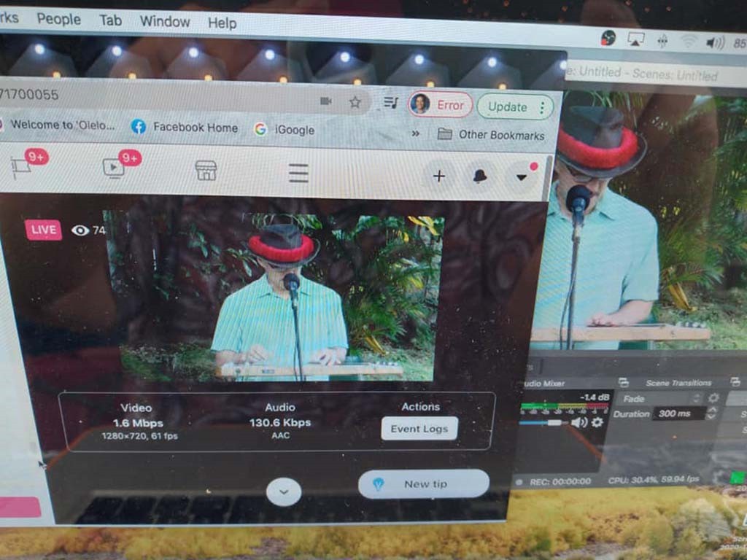Click the Event Logs button

[419, 429]
